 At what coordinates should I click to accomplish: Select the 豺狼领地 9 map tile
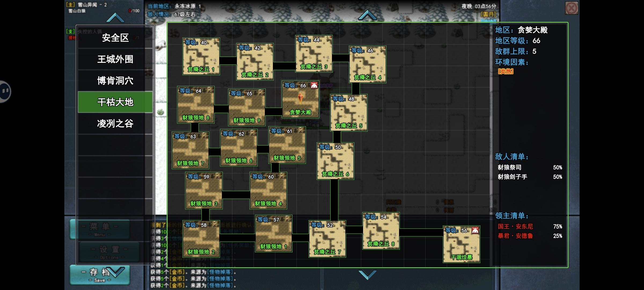pos(247,107)
